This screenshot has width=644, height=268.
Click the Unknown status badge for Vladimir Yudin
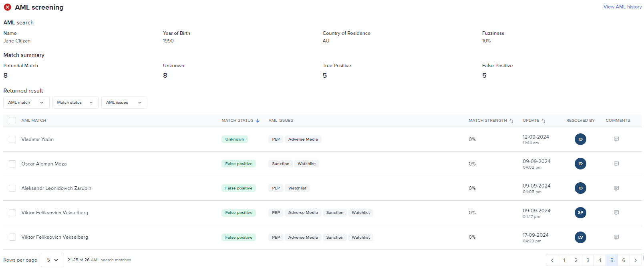point(235,139)
